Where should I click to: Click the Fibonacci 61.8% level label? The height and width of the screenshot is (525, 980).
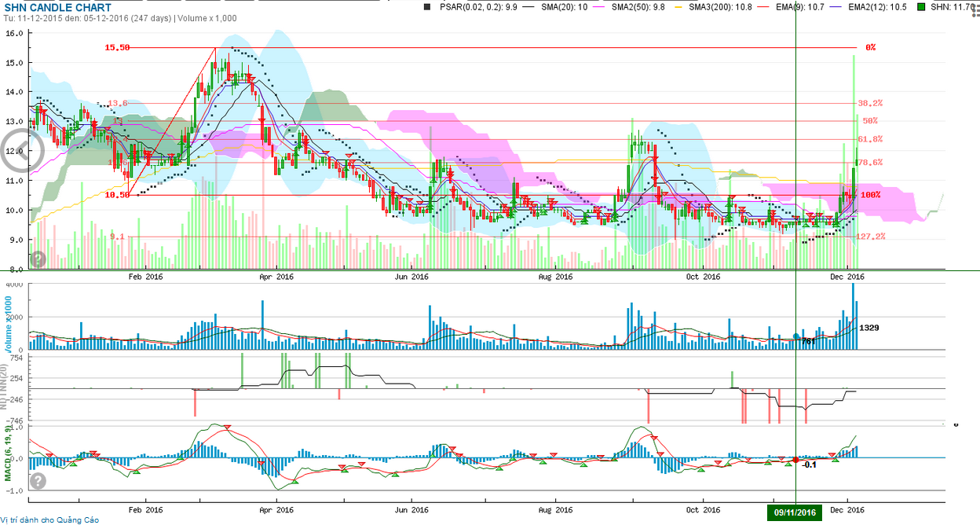870,139
